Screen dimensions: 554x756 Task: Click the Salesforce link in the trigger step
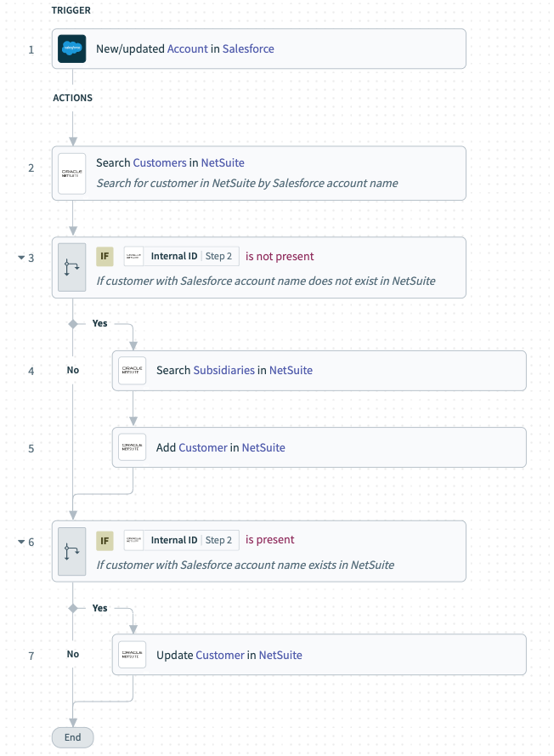pos(248,48)
